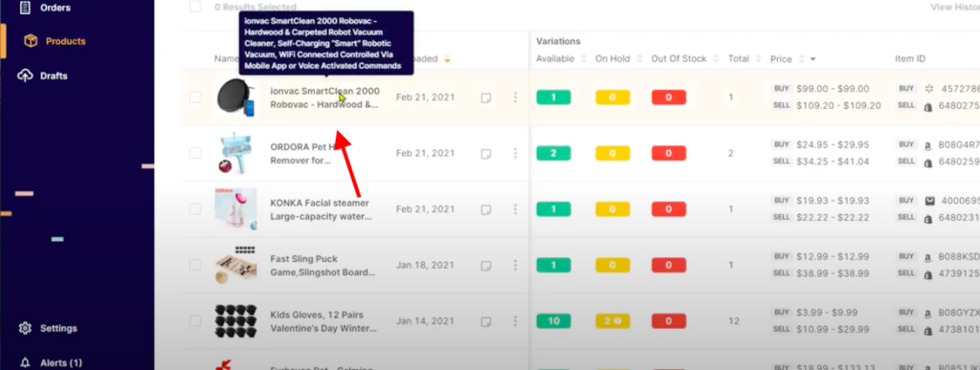Click the price text $38.99 - $38.99
The width and height of the screenshot is (980, 370).
coord(833,273)
